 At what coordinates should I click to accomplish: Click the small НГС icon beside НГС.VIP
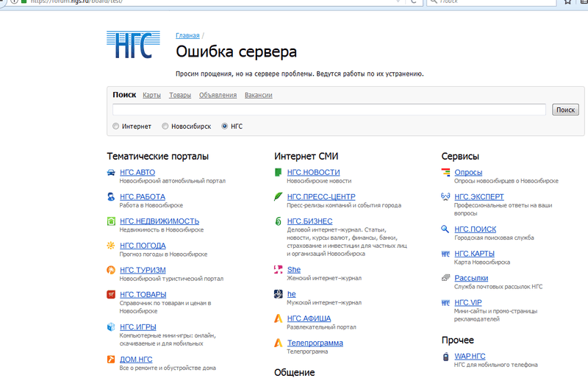click(445, 302)
